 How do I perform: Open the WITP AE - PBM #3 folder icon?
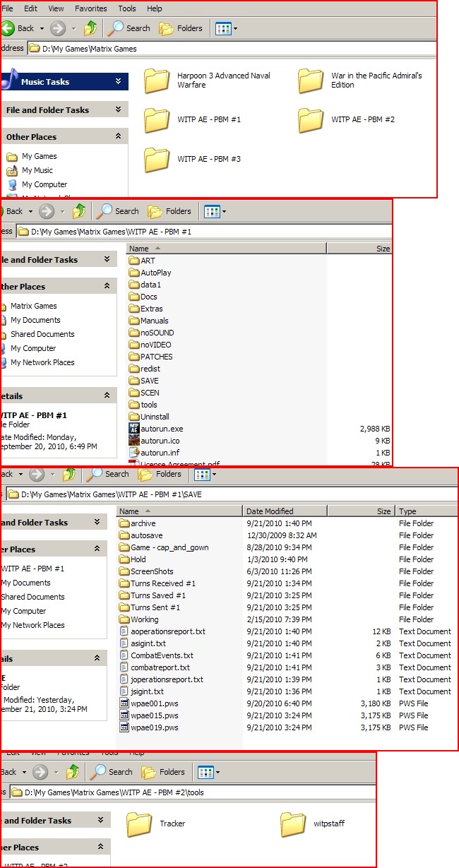[157, 160]
